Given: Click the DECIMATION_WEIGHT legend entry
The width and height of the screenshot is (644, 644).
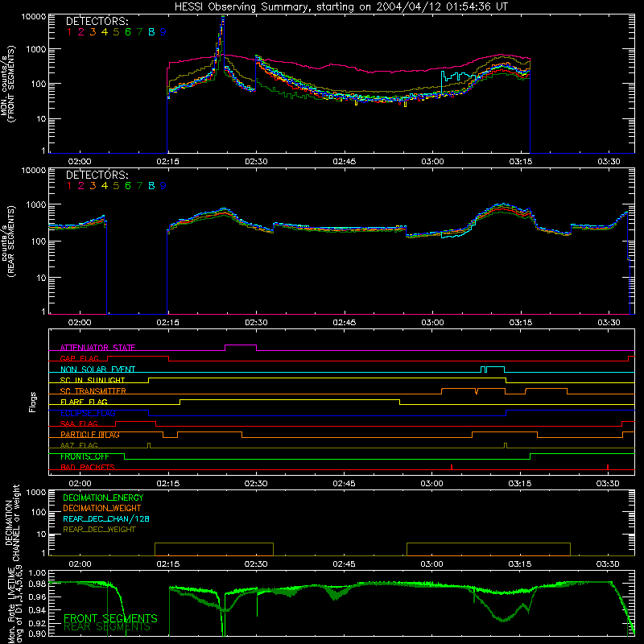Looking at the screenshot, I should (102, 508).
